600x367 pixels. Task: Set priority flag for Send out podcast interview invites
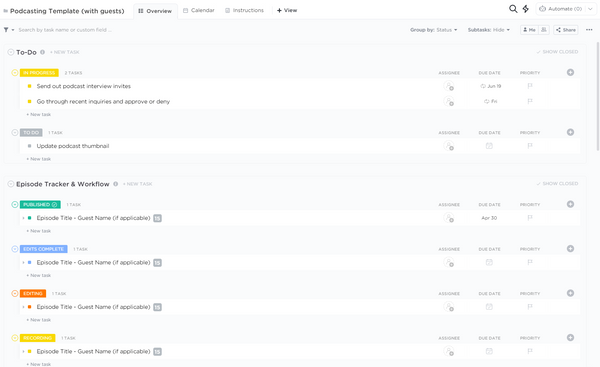[530, 86]
